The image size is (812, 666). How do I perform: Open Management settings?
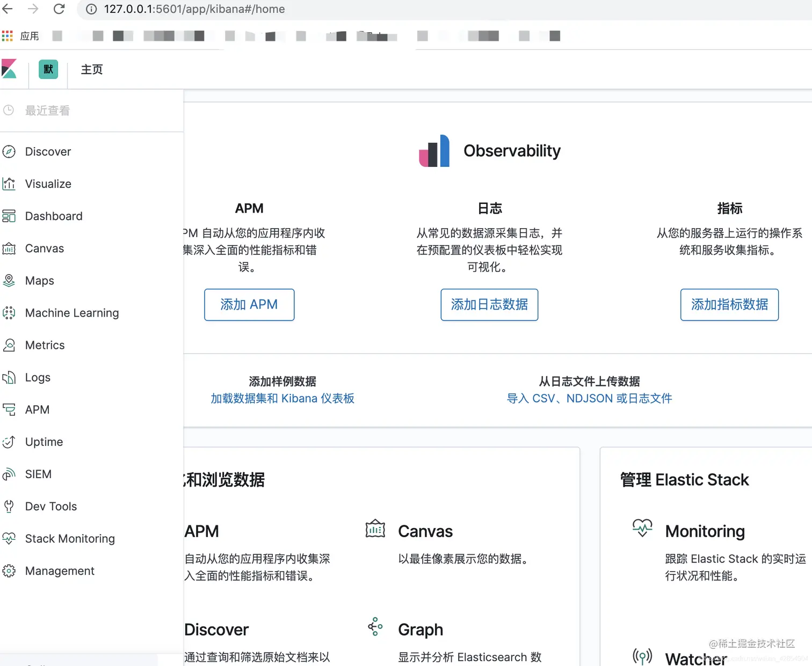click(60, 570)
